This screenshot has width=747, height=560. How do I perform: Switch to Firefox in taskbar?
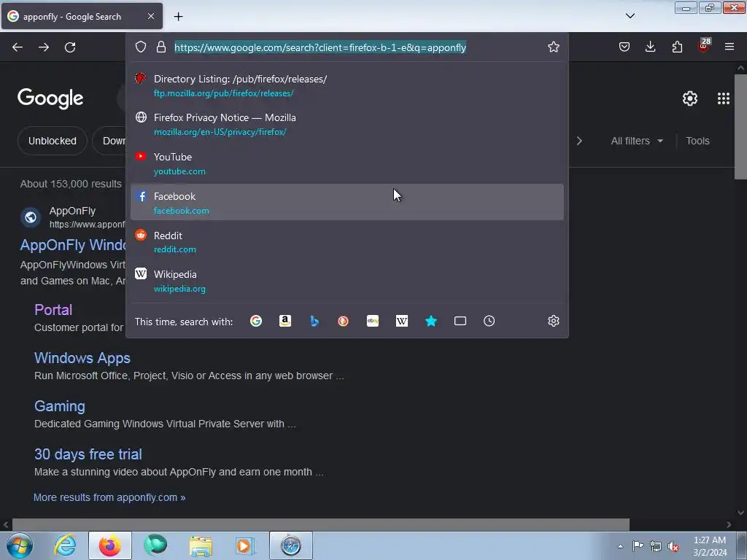[x=110, y=545]
